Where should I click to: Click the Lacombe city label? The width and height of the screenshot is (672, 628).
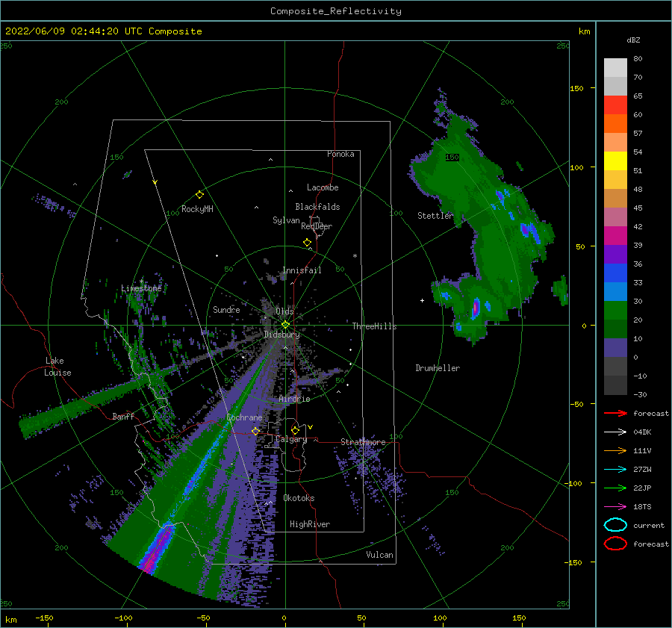[x=323, y=187]
